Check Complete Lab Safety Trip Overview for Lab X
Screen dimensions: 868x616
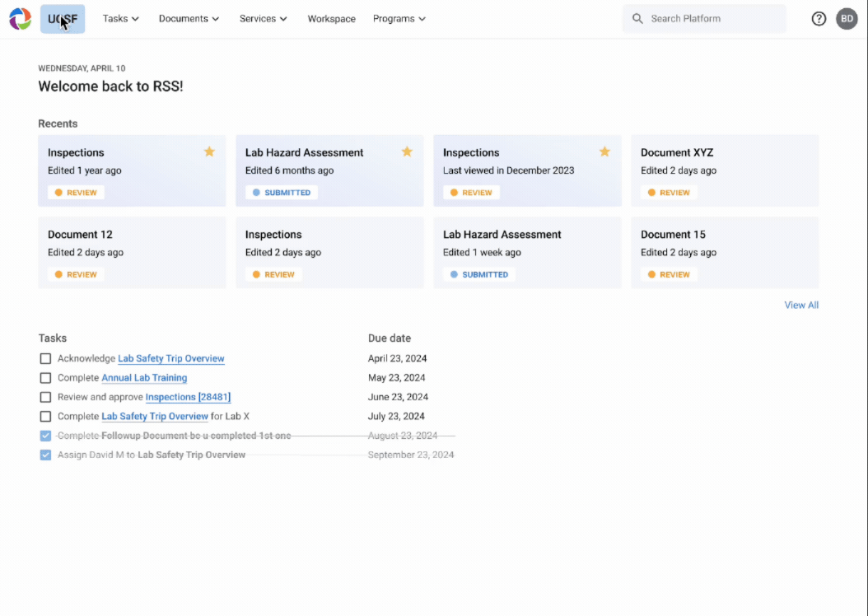click(45, 417)
